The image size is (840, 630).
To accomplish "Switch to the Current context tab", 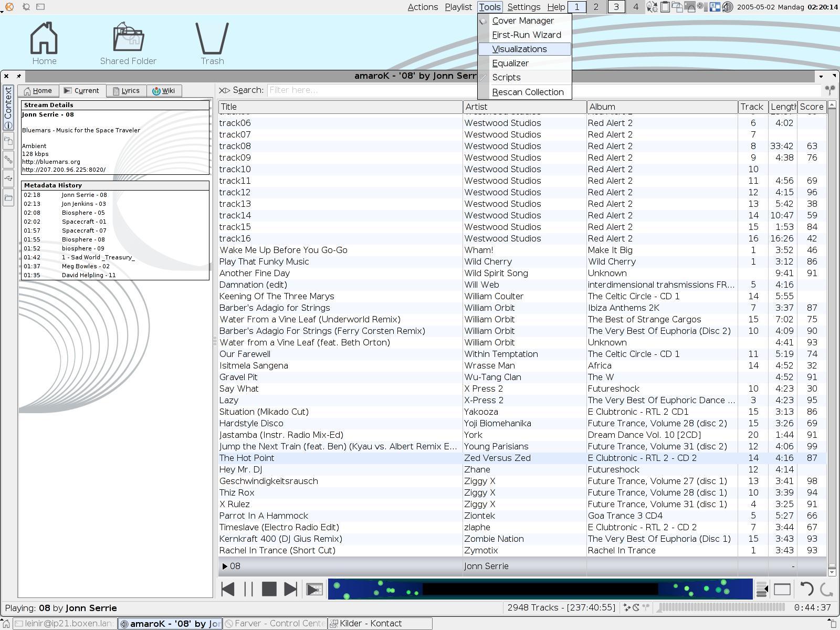I will [x=82, y=91].
